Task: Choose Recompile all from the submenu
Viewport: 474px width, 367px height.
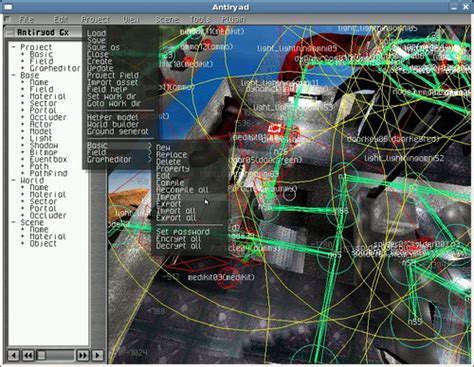Action: pyautogui.click(x=182, y=190)
